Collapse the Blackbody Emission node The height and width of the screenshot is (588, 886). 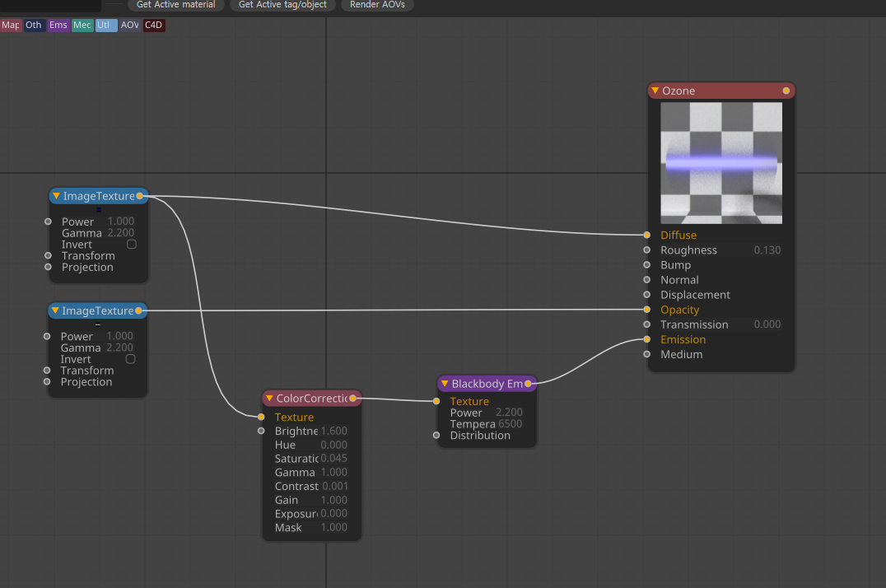[x=444, y=384]
